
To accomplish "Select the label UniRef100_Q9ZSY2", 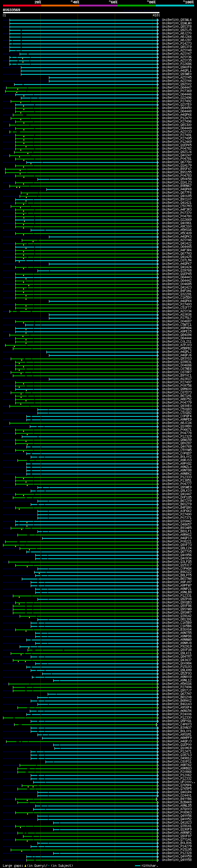I will 177,84.
